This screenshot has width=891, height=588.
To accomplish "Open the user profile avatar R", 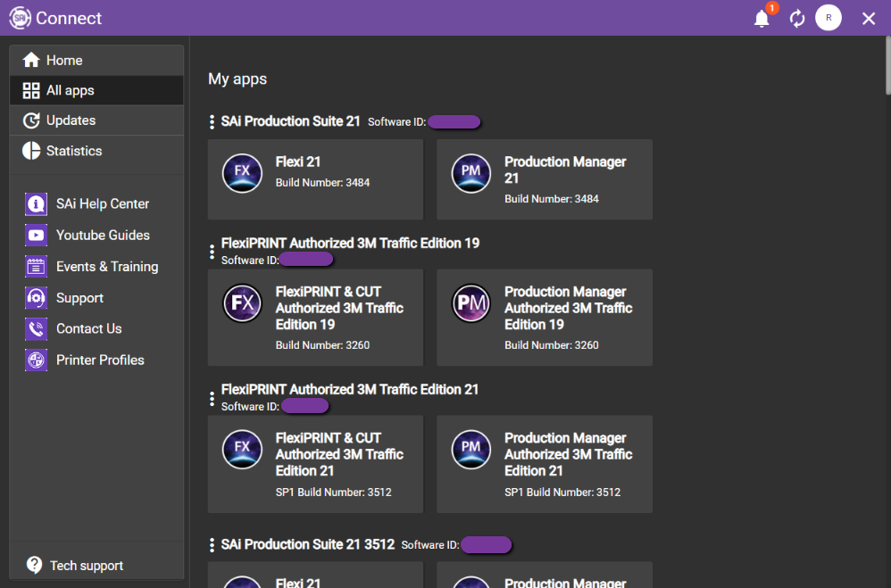I will pos(829,18).
